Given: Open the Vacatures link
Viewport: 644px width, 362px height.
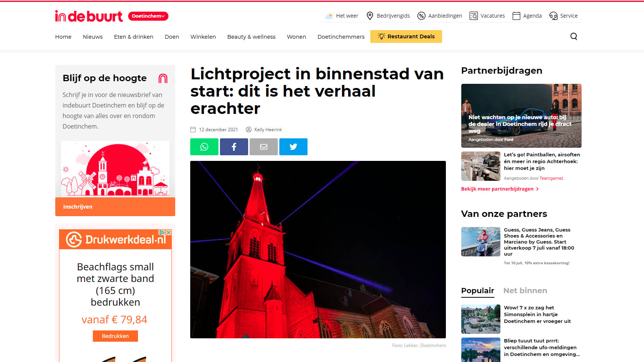Looking at the screenshot, I should (487, 16).
